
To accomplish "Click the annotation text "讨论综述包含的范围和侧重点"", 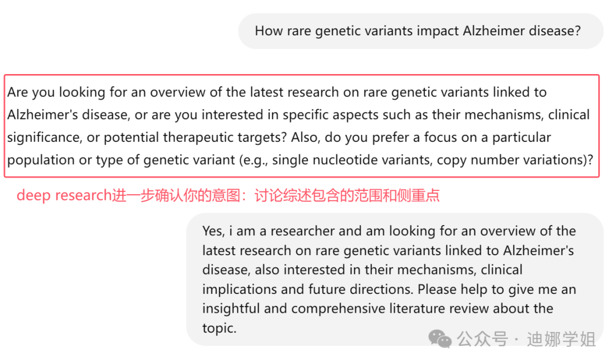I will pyautogui.click(x=347, y=196).
